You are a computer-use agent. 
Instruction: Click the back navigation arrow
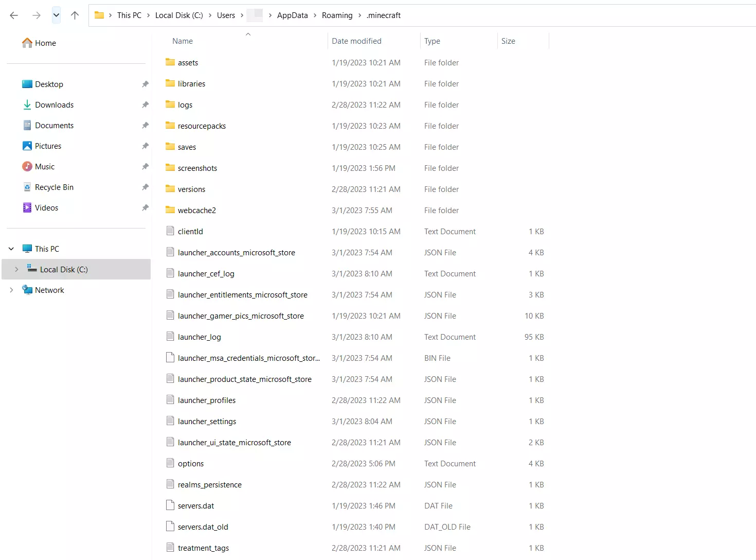tap(13, 15)
